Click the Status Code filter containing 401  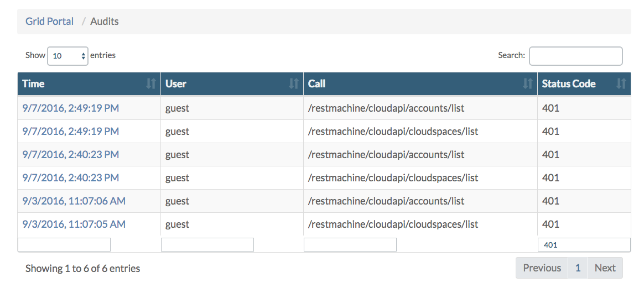(x=584, y=245)
